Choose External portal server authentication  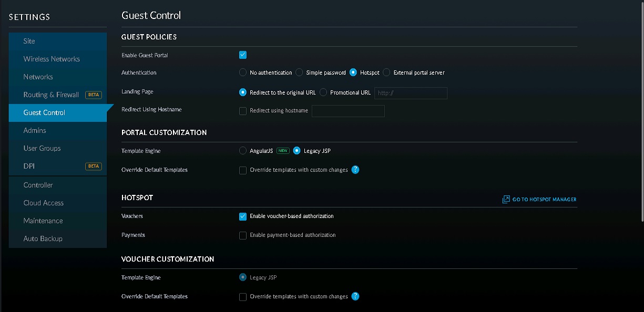pyautogui.click(x=386, y=72)
